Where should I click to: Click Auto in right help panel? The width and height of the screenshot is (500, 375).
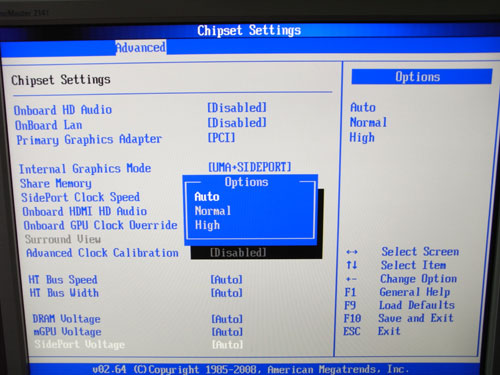[x=363, y=108]
